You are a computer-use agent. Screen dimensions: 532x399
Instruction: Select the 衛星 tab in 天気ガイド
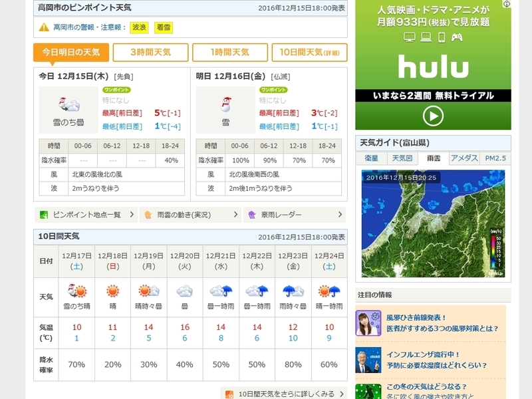(372, 158)
